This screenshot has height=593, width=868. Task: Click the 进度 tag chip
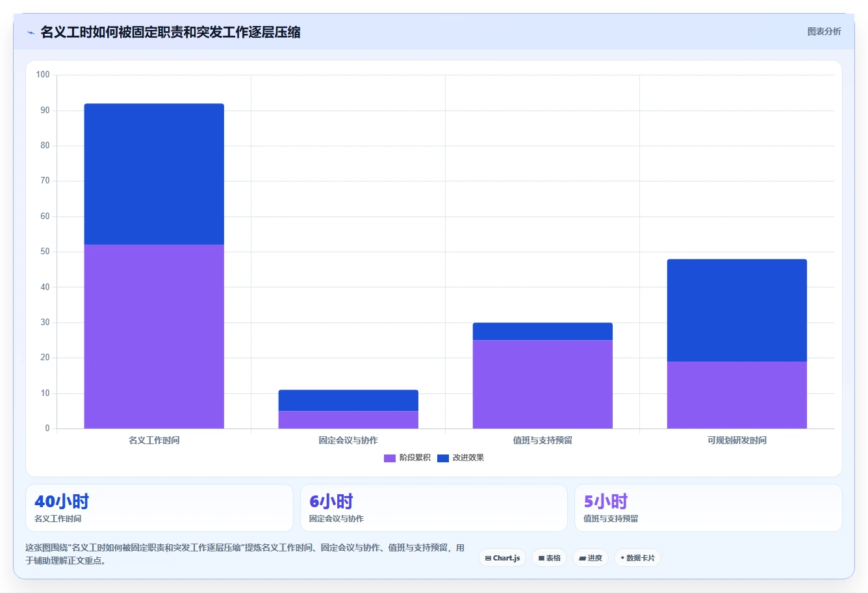[x=591, y=558]
